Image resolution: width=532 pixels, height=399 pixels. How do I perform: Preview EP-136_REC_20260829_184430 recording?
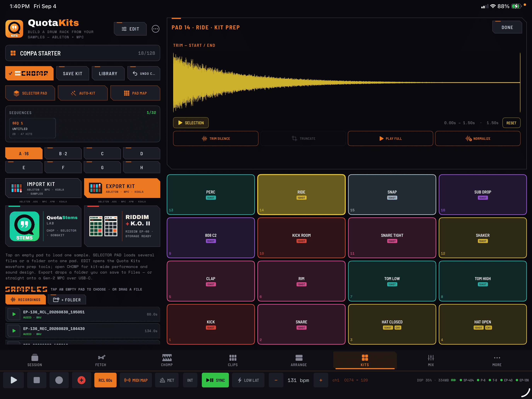14,331
